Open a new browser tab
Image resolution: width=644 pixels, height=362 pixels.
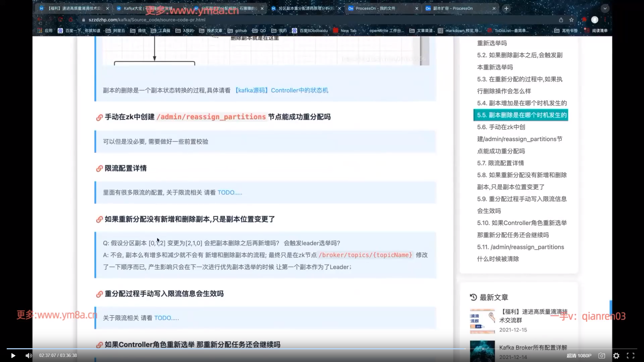506,8
